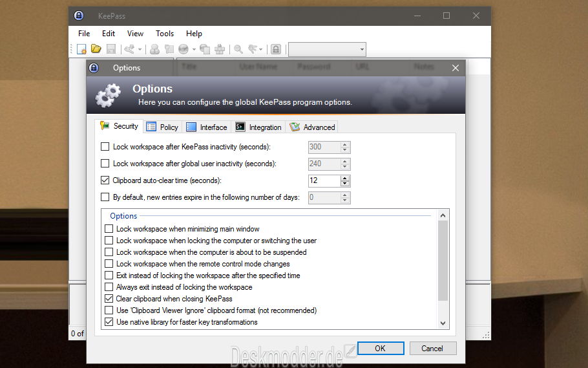Image resolution: width=588 pixels, height=368 pixels.
Task: Check lock when computer is about to be suspended
Action: click(x=109, y=252)
